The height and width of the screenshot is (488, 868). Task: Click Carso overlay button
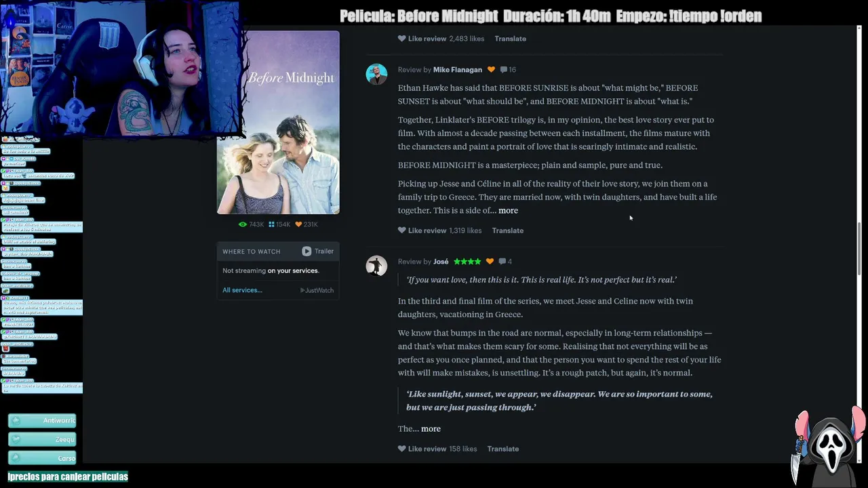coord(42,458)
